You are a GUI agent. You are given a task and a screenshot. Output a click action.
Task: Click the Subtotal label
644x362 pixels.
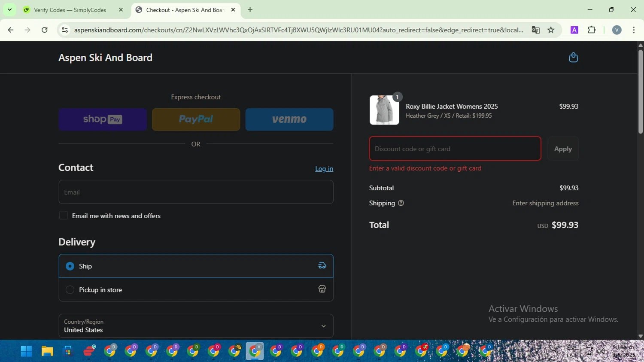(381, 188)
